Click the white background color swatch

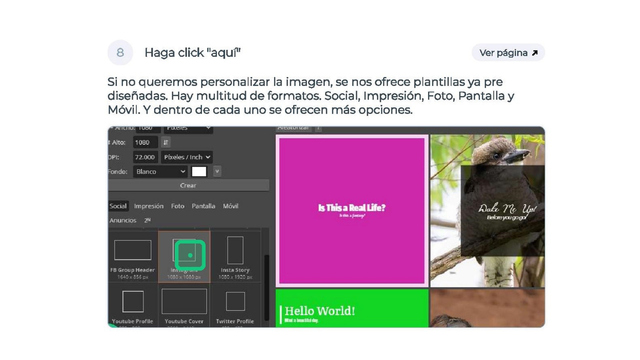point(199,172)
